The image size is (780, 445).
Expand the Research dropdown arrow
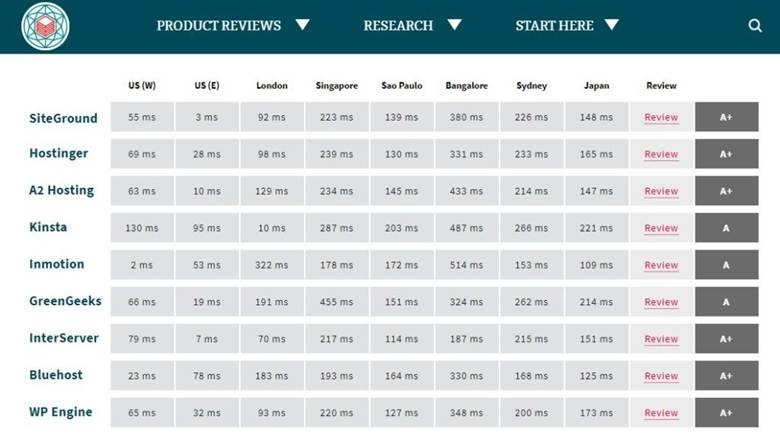coord(455,24)
